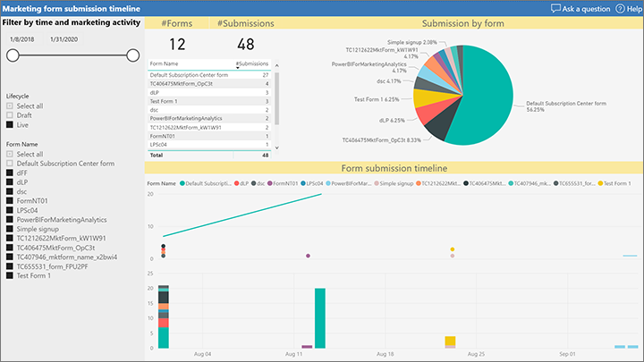Check the Draft lifecycle checkbox
This screenshot has width=644, height=362.
(10, 115)
